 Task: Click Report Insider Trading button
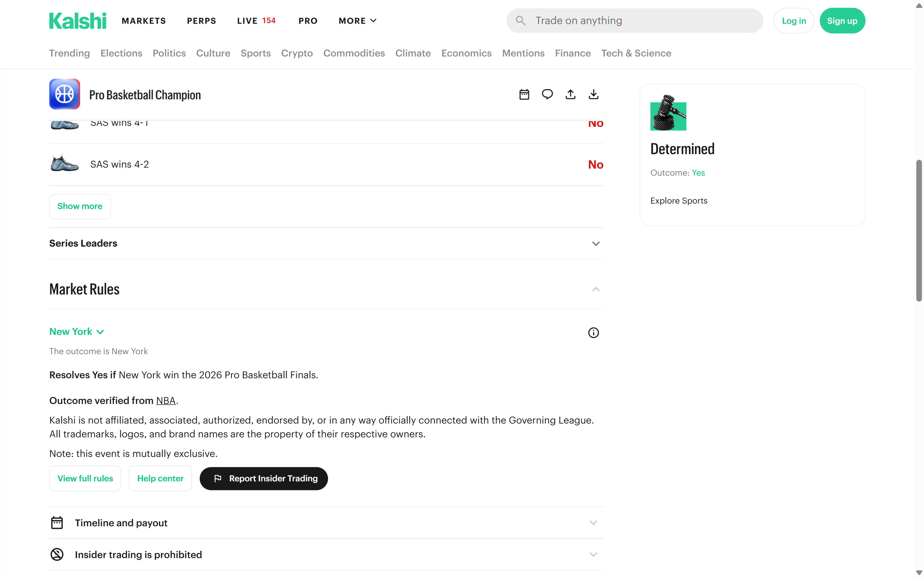tap(264, 478)
